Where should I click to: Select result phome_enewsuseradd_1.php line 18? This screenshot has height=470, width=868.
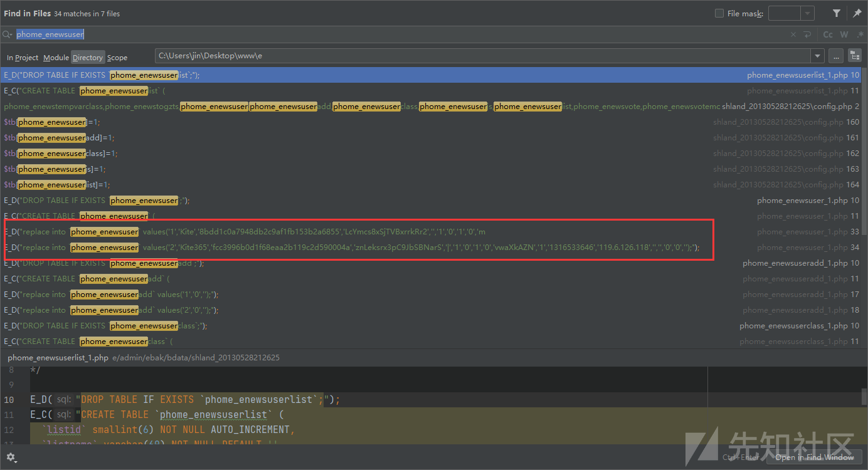coord(431,310)
